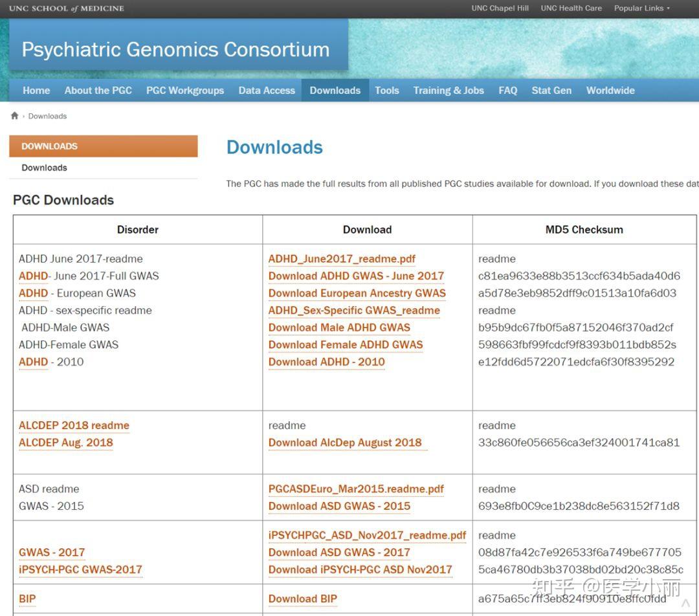Open the ADHD_June2017_readme.pdf link
Viewport: 699px width, 616px height.
coord(342,259)
